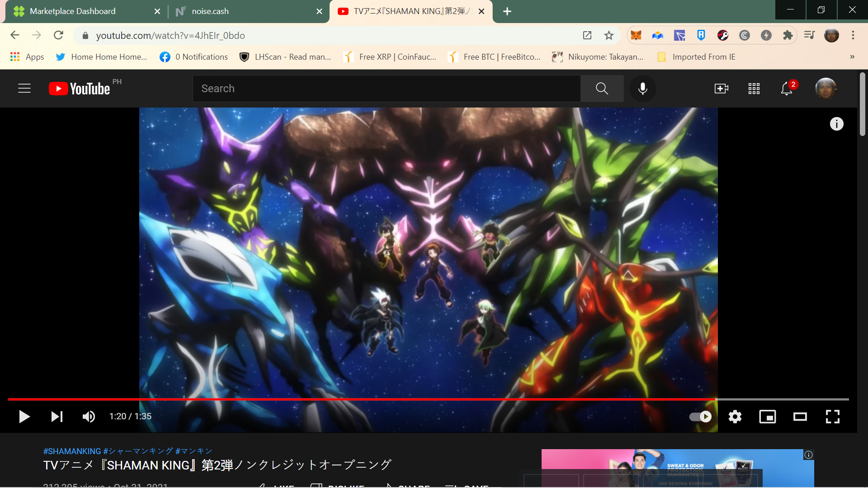Switch to theater mode
Screen dimensions: 868x488
tap(800, 417)
